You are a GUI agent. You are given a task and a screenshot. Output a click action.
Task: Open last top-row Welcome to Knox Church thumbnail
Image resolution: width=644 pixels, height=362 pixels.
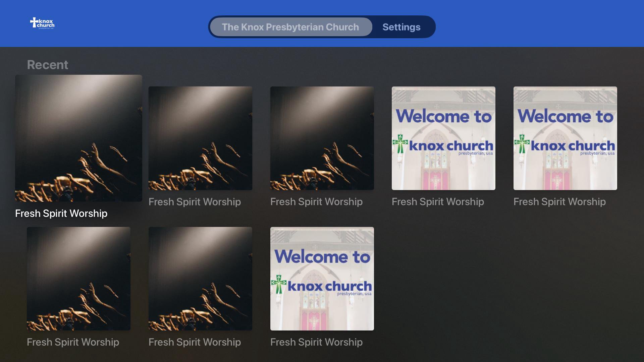565,138
